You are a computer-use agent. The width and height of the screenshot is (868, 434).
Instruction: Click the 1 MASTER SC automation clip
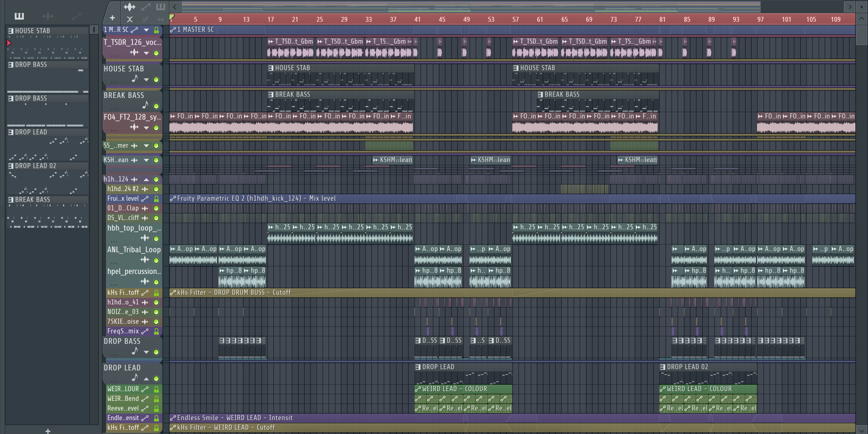click(512, 30)
